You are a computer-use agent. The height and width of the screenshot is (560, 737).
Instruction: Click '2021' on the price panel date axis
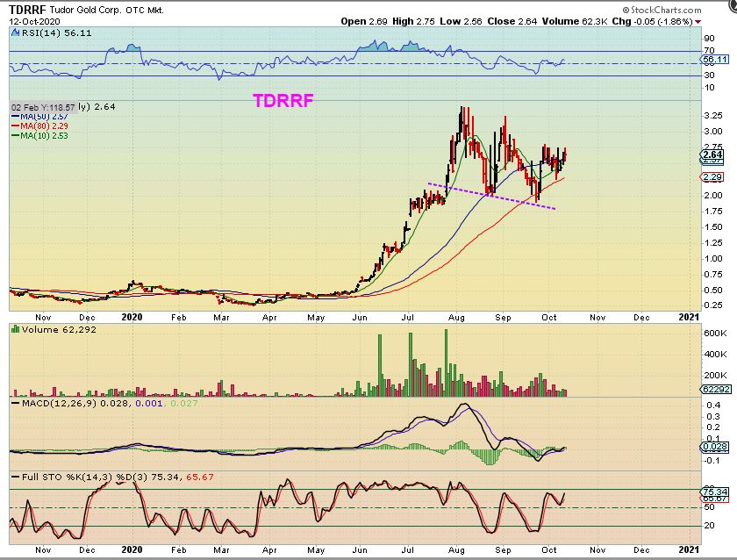pyautogui.click(x=689, y=317)
